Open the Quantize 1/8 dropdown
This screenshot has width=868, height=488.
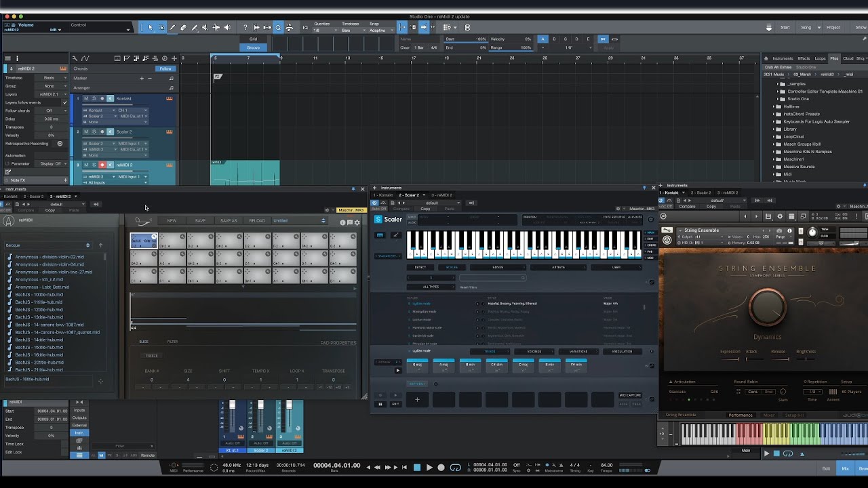click(x=325, y=30)
